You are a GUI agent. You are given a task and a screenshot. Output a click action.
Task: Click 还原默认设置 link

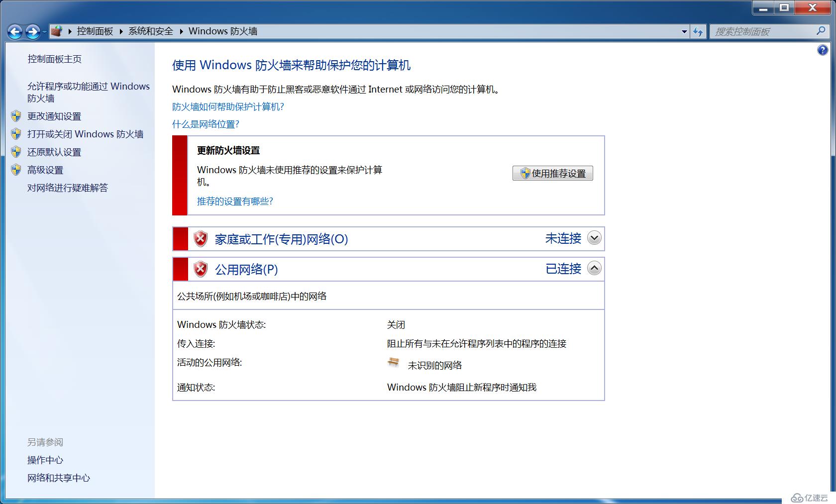tap(54, 152)
